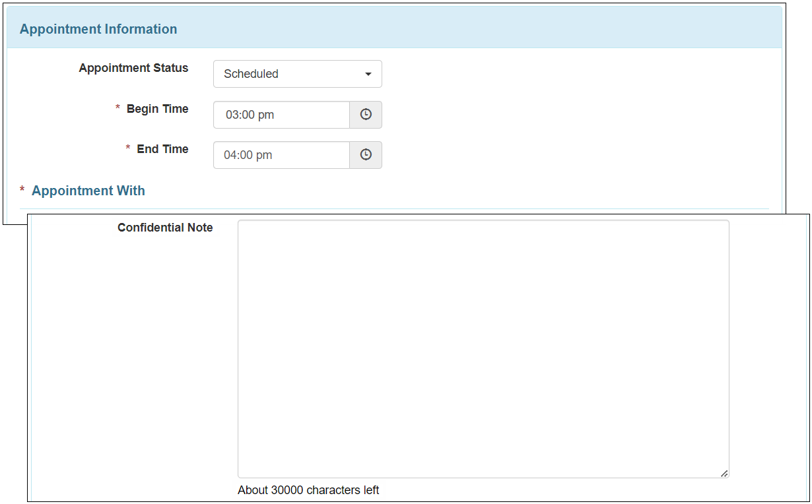Click the Appointment Information header text
The height and width of the screenshot is (504, 812).
click(98, 29)
